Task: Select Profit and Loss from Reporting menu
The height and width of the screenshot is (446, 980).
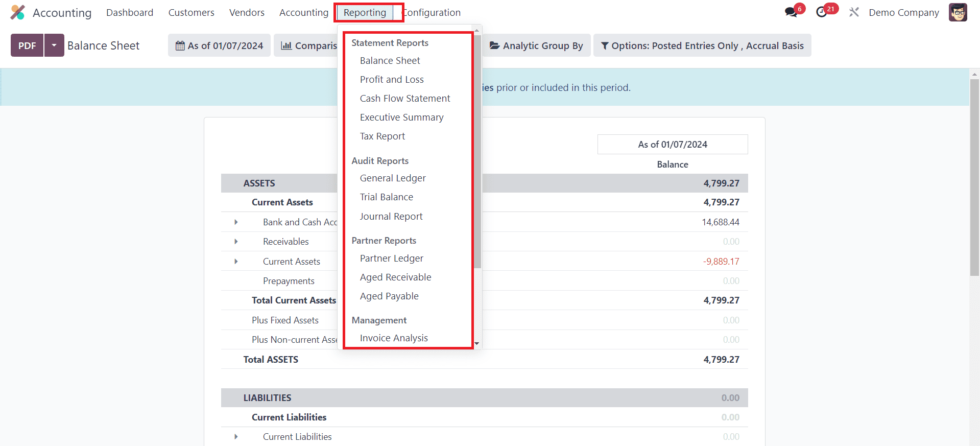Action: (392, 80)
